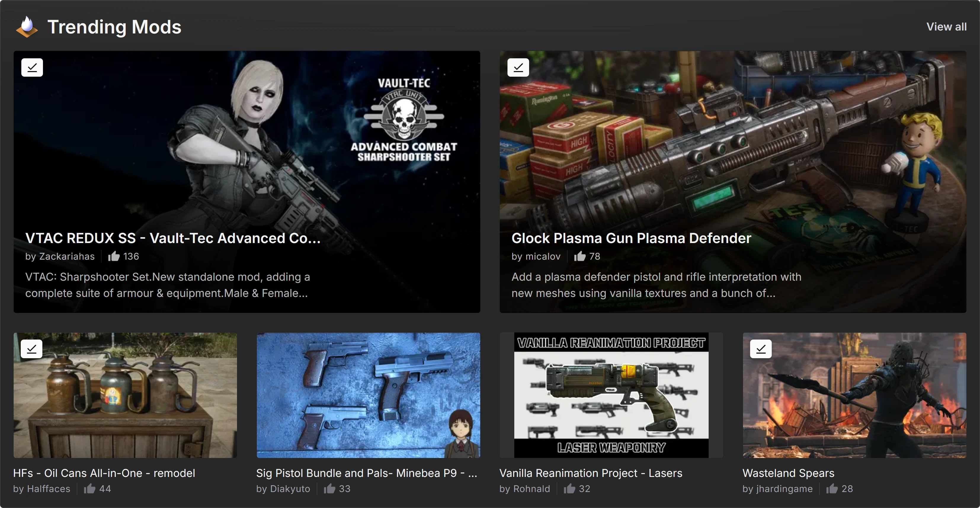Viewport: 980px width, 508px height.
Task: Visit author Rohnald profile
Action: [x=532, y=488]
